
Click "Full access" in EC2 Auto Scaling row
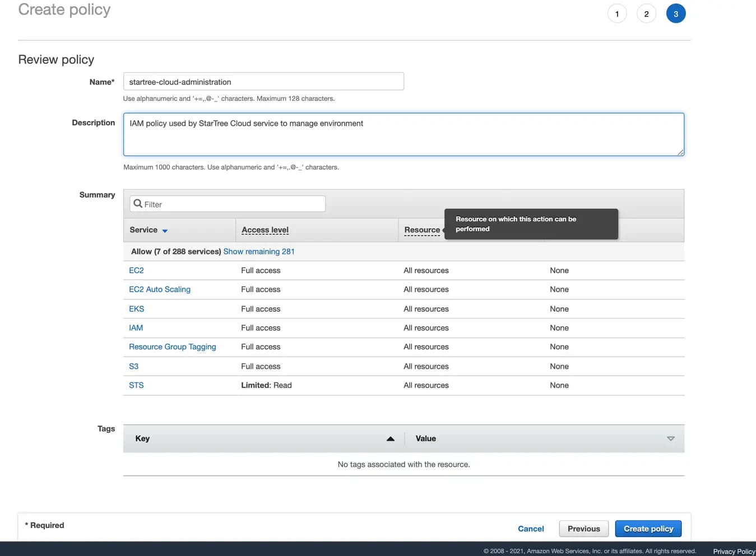[x=261, y=289]
